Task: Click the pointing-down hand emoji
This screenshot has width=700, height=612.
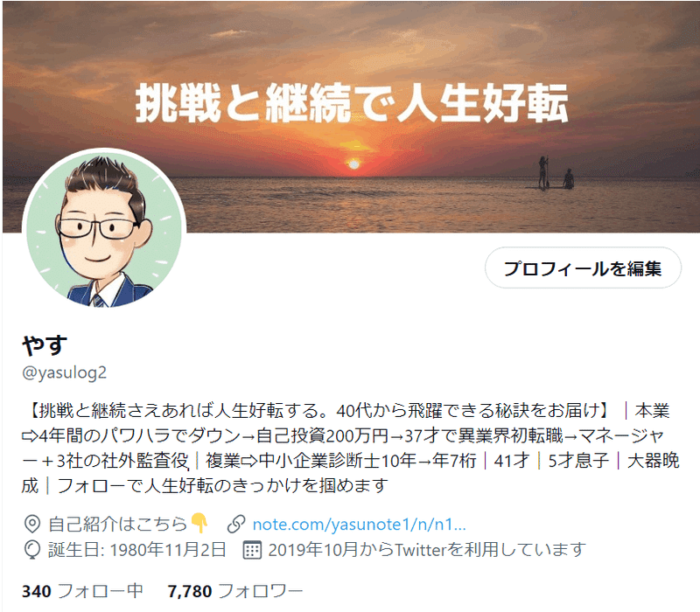Action: click(199, 523)
